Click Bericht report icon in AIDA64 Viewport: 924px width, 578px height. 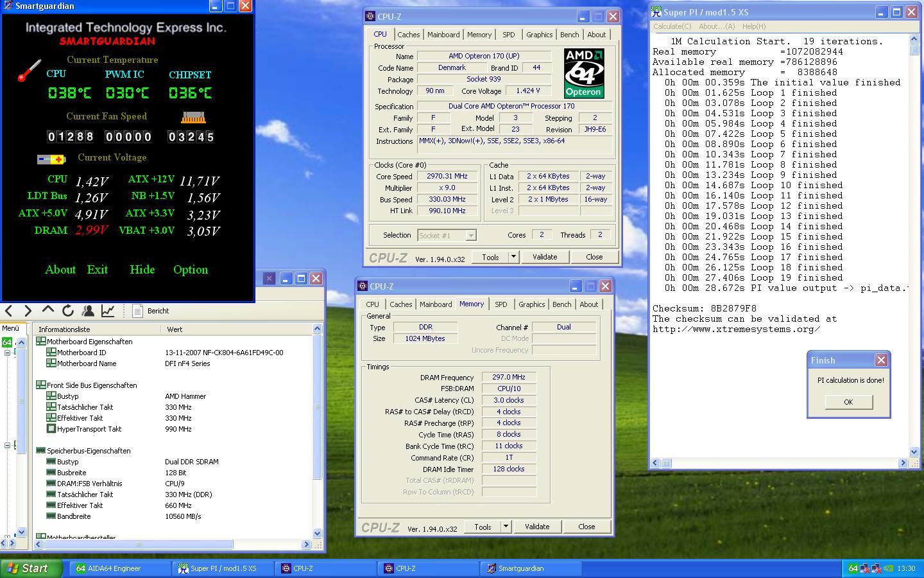(137, 311)
